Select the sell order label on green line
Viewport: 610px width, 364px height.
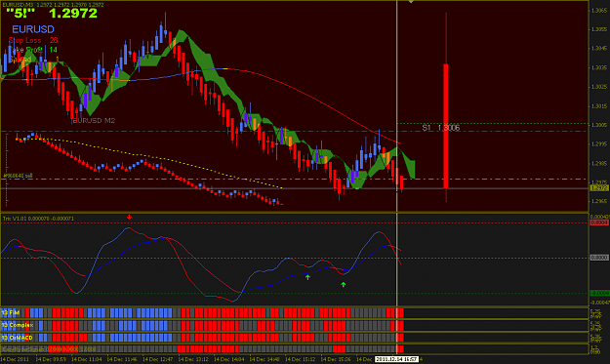18,176
